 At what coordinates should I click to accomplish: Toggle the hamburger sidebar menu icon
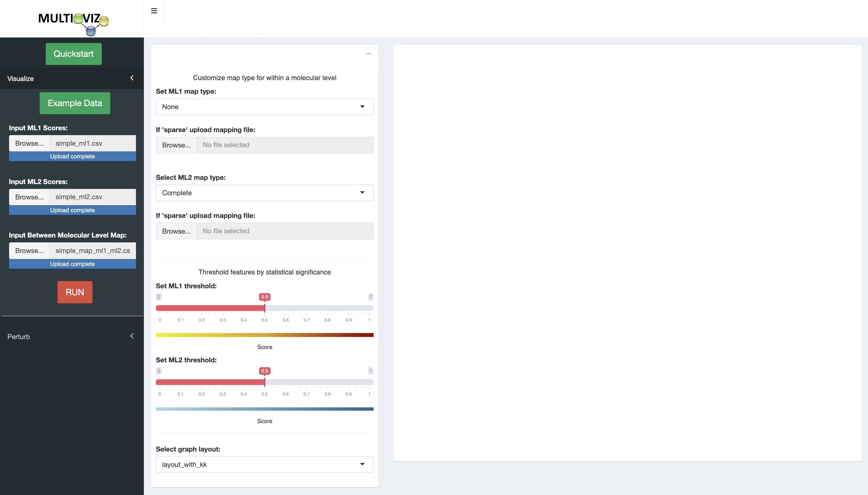(154, 11)
